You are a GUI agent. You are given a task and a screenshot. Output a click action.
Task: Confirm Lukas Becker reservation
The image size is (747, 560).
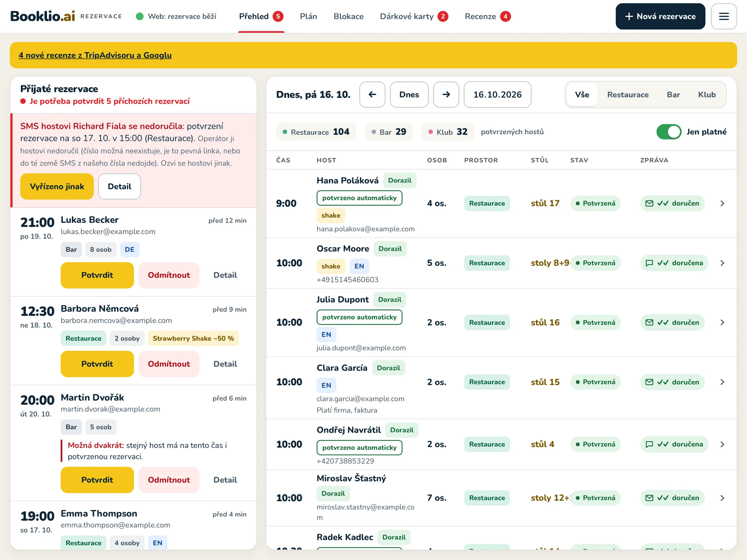point(97,275)
